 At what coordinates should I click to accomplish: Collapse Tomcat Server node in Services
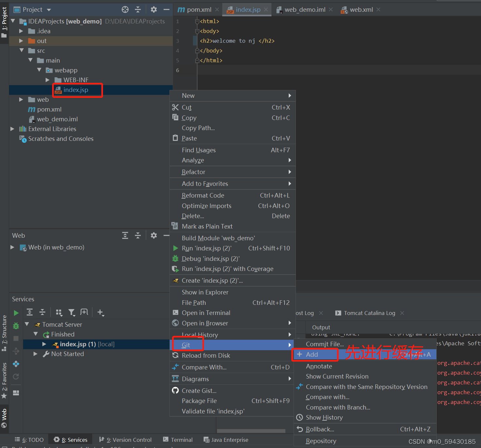pyautogui.click(x=27, y=324)
